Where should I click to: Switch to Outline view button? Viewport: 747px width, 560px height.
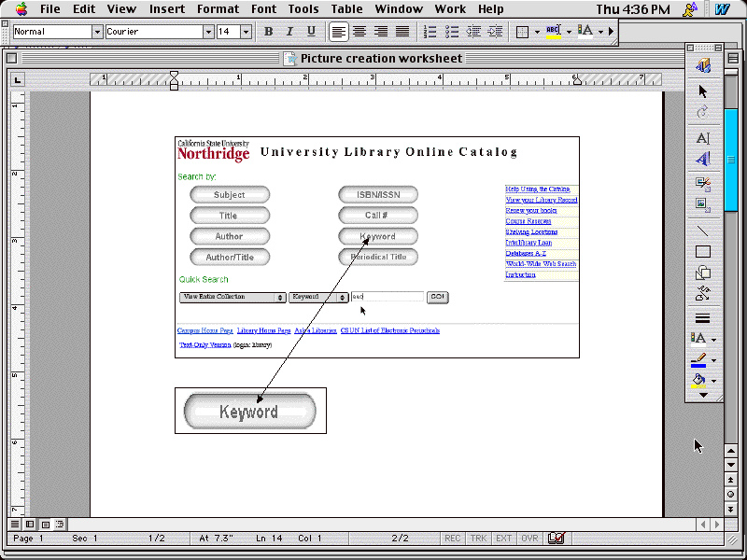(x=60, y=525)
